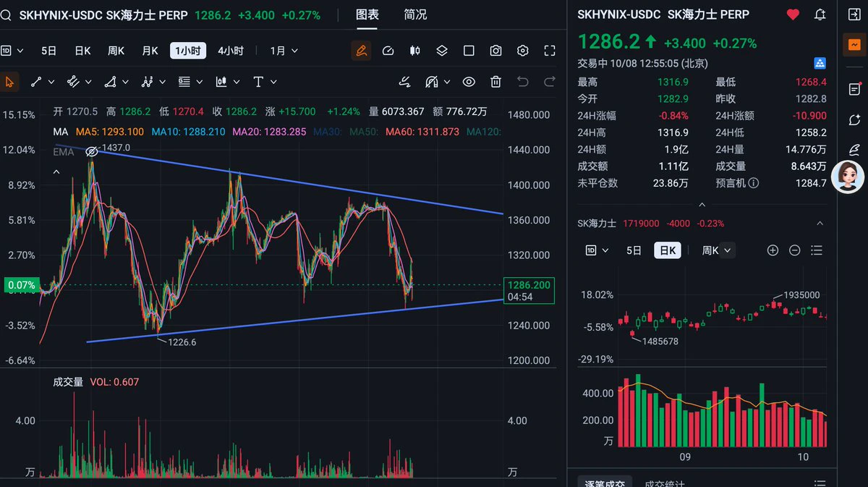The height and width of the screenshot is (487, 868).
Task: Select the 4小时 timeframe
Action: click(231, 51)
